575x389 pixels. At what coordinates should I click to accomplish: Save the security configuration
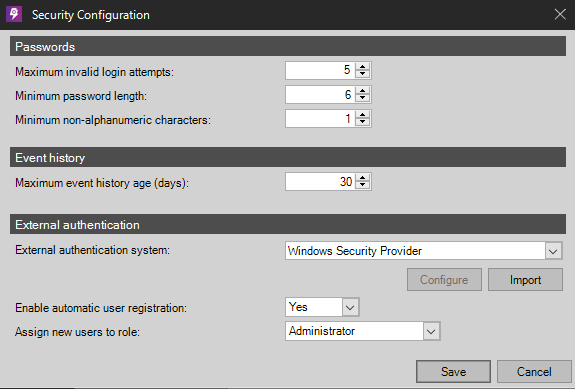tap(453, 371)
